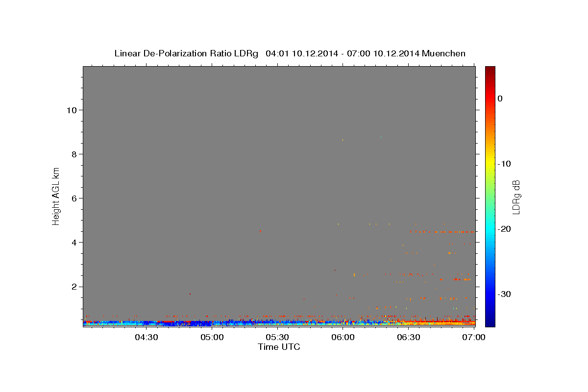Screen dimensions: 588x392
Task: Click the colorbar value -20
Action: [x=505, y=229]
